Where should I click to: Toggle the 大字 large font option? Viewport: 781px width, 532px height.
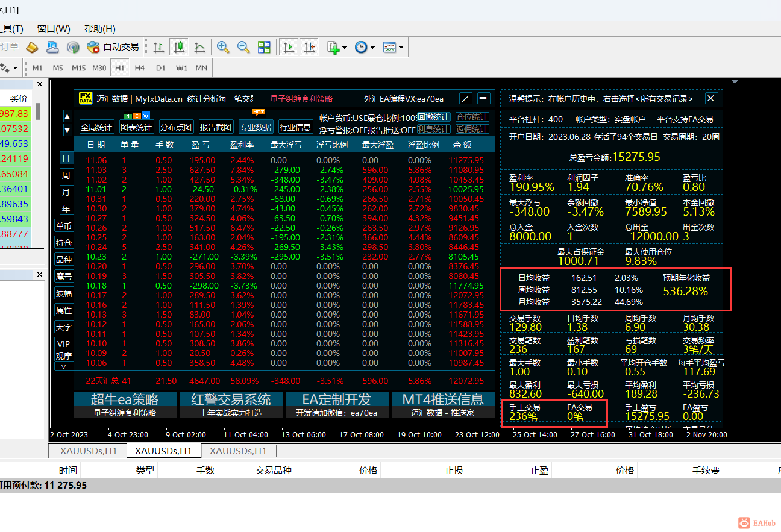coord(64,327)
